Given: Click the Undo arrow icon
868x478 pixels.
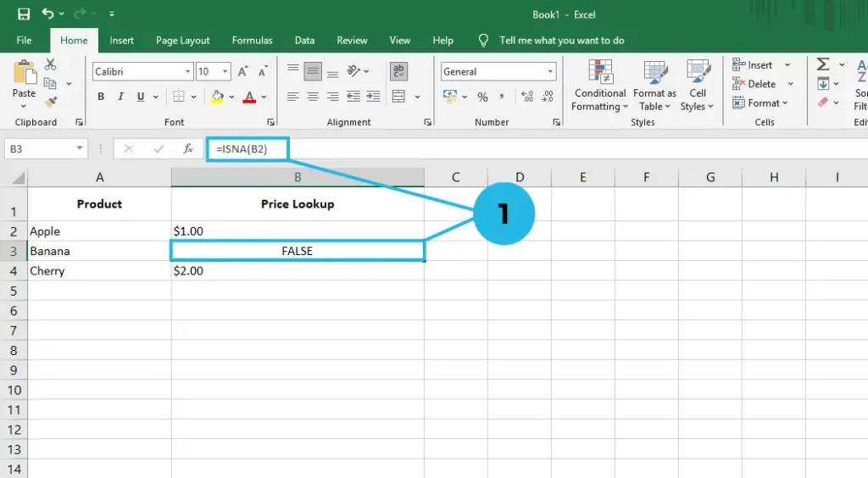Looking at the screenshot, I should (47, 14).
